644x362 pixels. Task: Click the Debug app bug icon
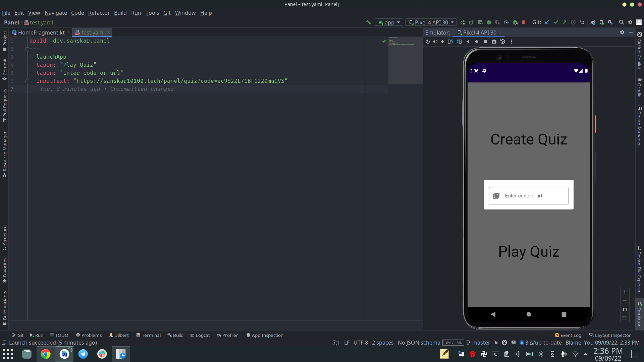pyautogui.click(x=489, y=22)
